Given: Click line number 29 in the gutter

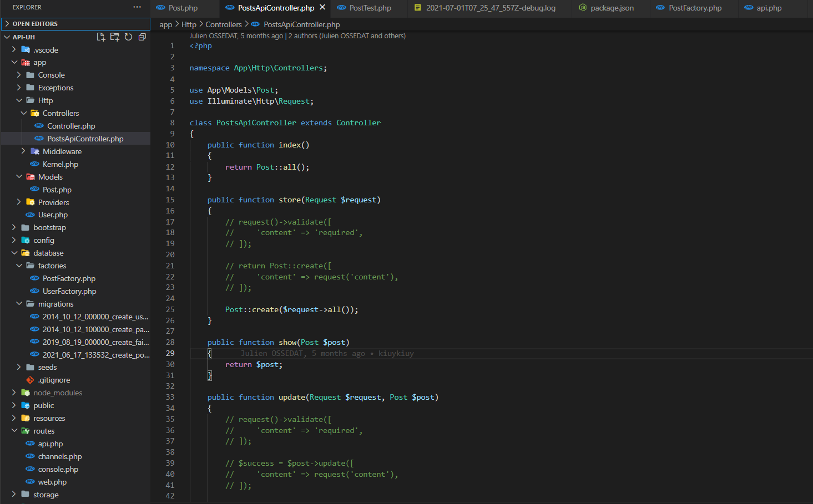Looking at the screenshot, I should point(170,353).
